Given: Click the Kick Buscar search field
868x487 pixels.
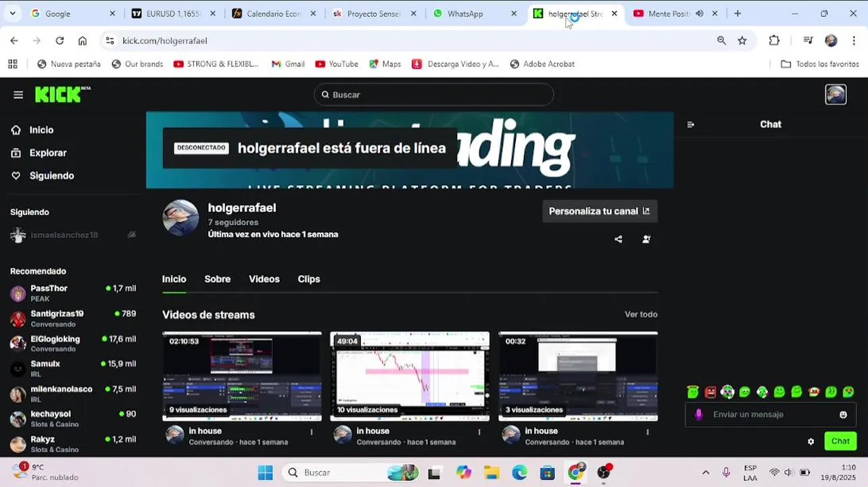Looking at the screenshot, I should coord(433,95).
